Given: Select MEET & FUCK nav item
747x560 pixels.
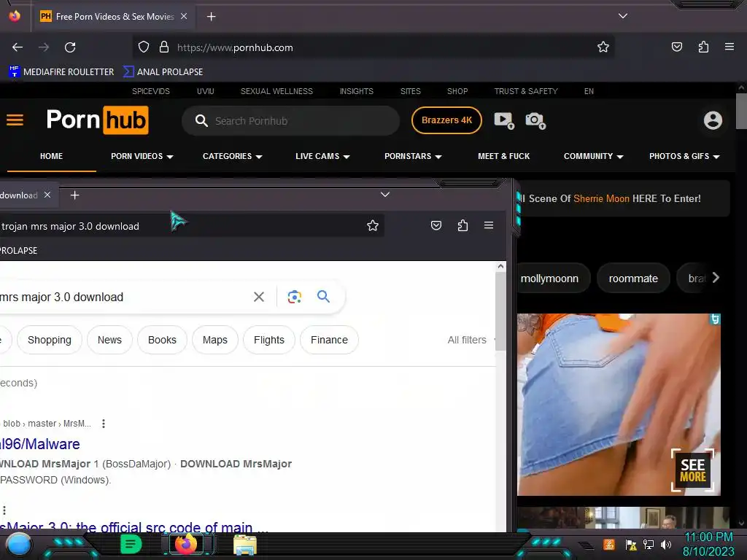Looking at the screenshot, I should click(x=503, y=156).
